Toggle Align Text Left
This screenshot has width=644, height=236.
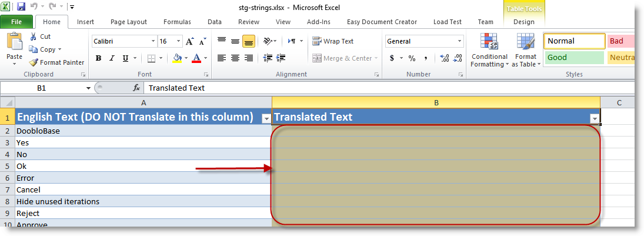coord(222,58)
